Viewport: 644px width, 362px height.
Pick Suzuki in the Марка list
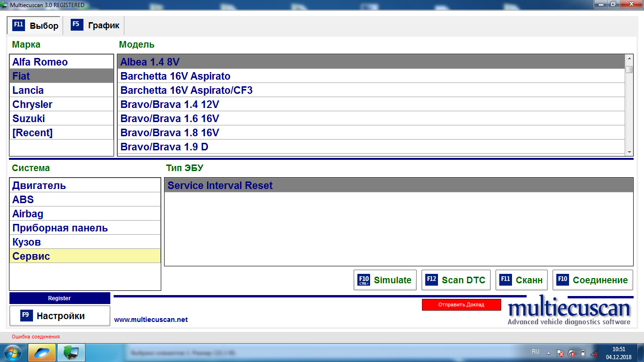62,118
